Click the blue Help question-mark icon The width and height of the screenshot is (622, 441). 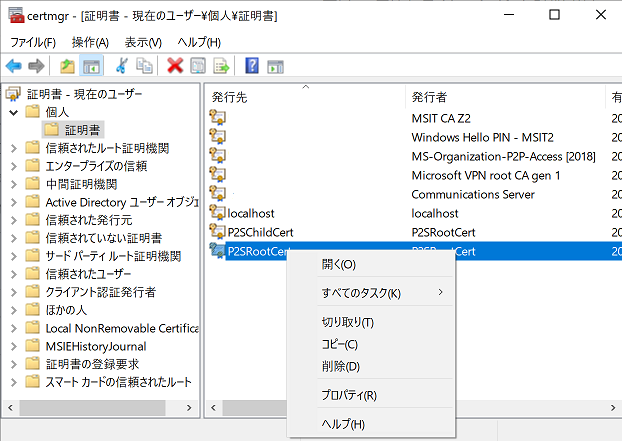point(252,66)
